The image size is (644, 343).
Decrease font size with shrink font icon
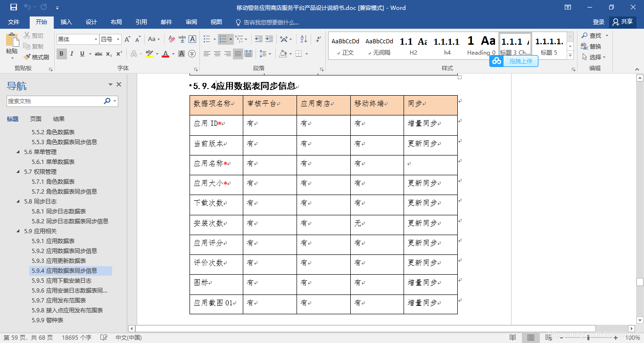[x=138, y=39]
